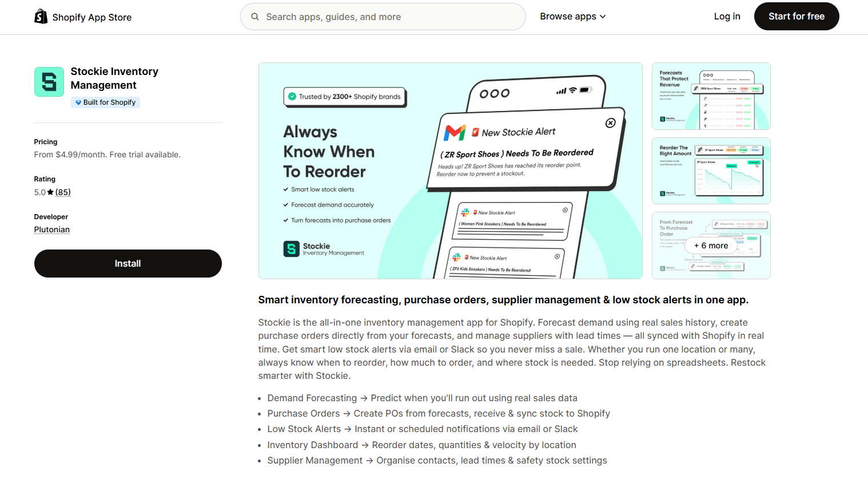Viewport: 868px width, 479px height.
Task: Click the search apps input field
Action: pos(383,17)
